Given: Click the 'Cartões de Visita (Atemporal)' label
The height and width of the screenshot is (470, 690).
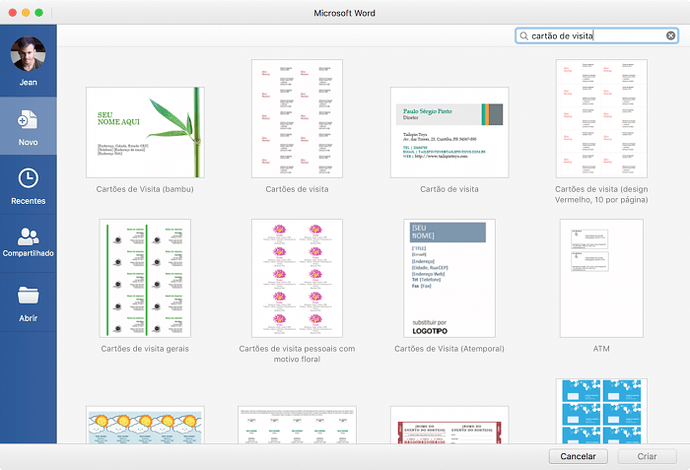Looking at the screenshot, I should click(x=449, y=349).
